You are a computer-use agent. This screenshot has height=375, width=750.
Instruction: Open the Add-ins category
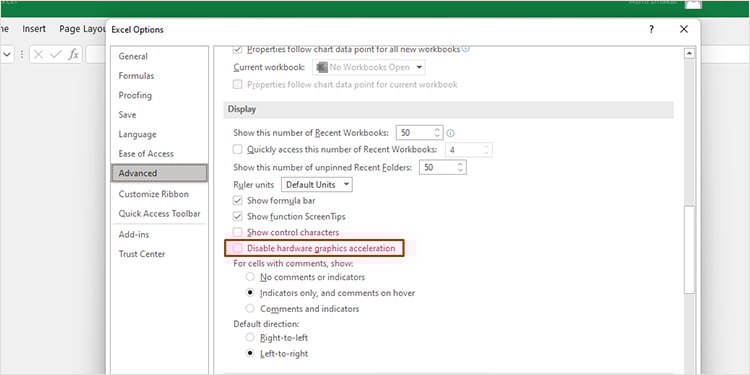(159, 234)
